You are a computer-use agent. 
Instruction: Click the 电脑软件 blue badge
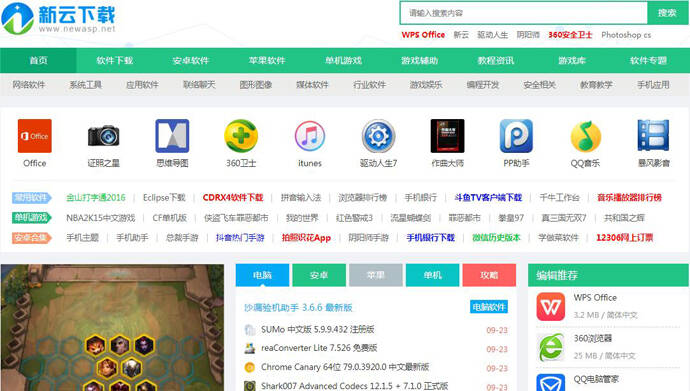[489, 307]
